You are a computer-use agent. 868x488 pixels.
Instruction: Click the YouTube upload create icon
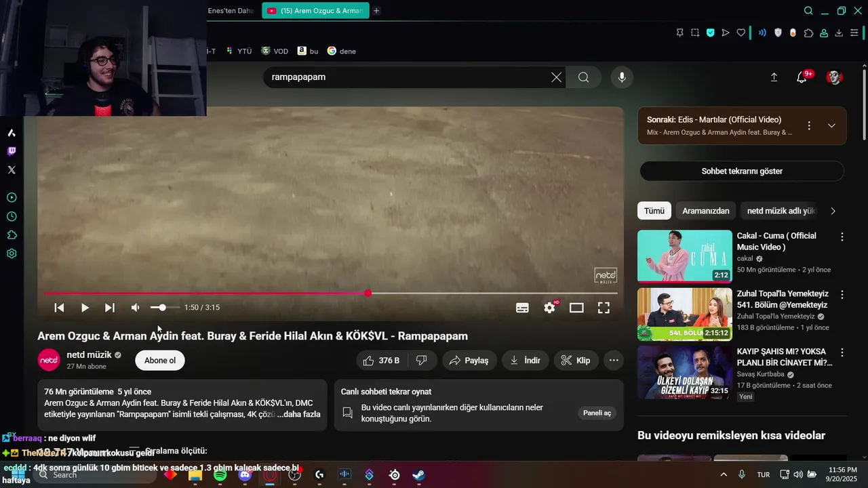tap(774, 77)
